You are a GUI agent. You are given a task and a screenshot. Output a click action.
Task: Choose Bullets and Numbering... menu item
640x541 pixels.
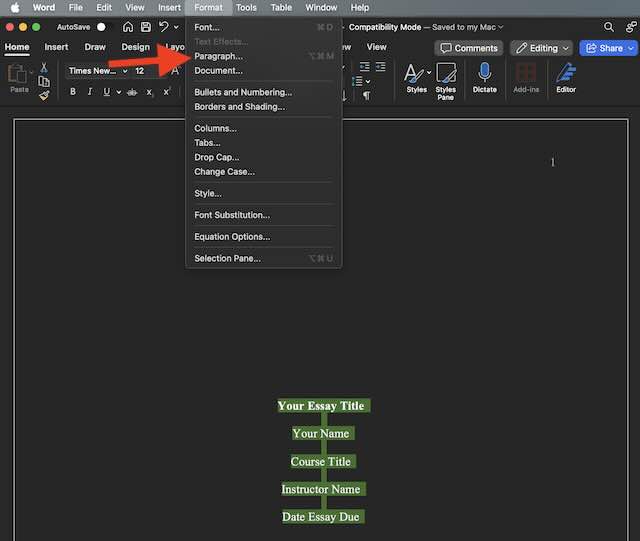click(x=264, y=92)
